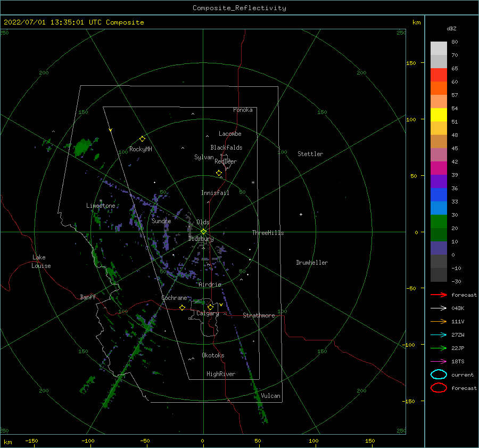Click the white 04DK arrow legend icon
The height and width of the screenshot is (448, 479).
point(439,308)
